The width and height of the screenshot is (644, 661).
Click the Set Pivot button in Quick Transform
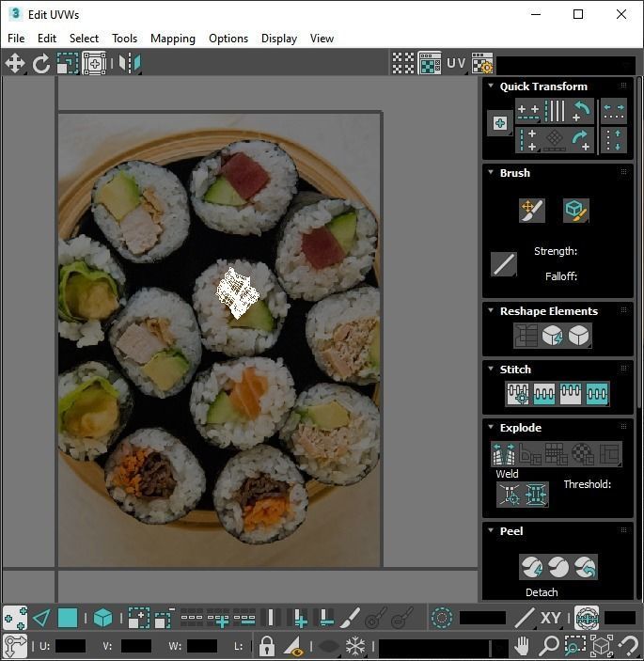500,123
